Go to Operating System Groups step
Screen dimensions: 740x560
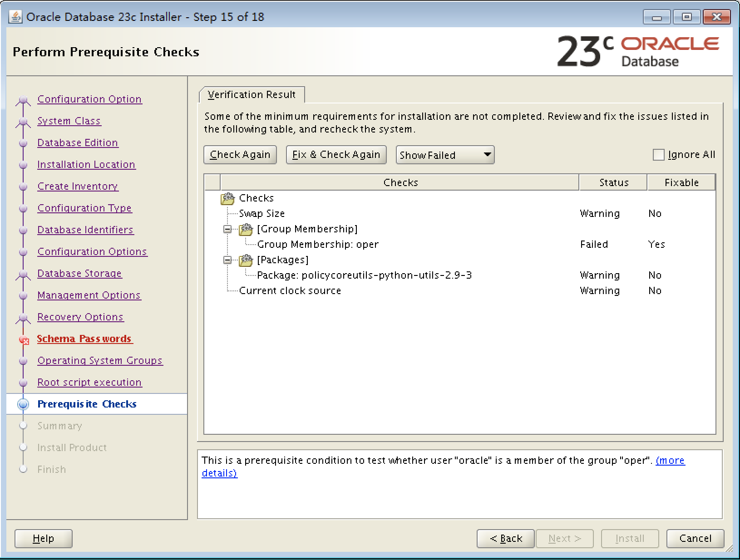(100, 360)
